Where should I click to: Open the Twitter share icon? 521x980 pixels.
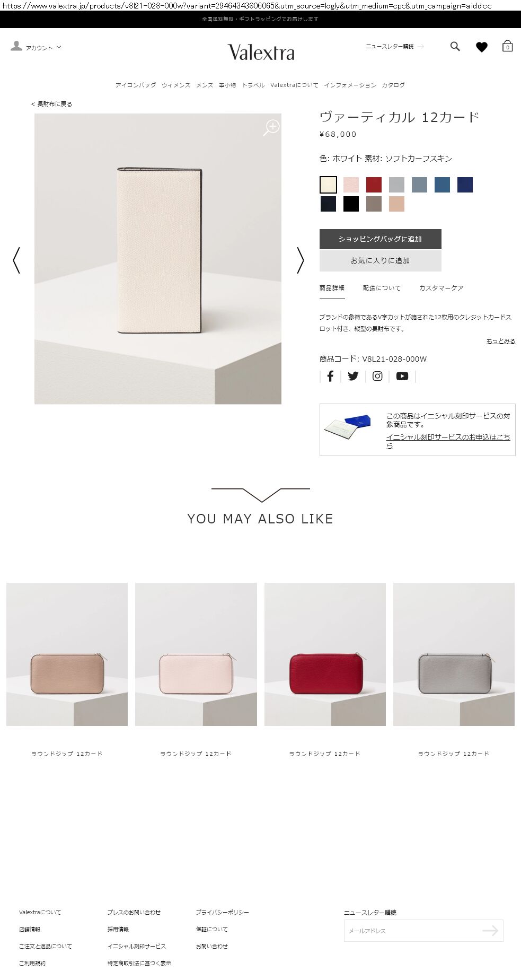[353, 376]
